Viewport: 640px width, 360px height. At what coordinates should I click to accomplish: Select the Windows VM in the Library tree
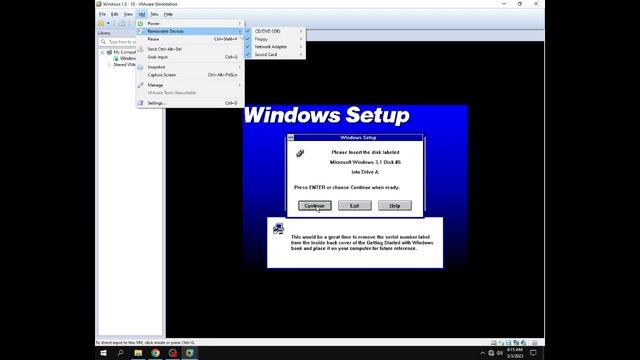[125, 58]
